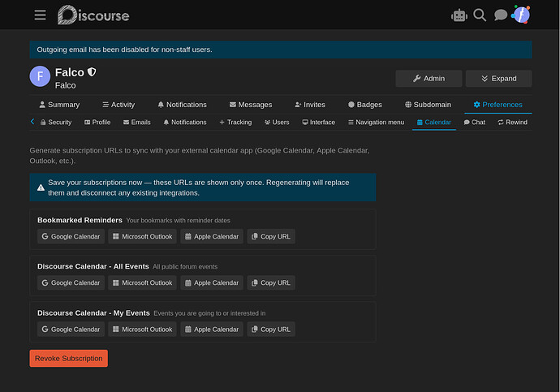Click 'Outgoing email has been disabled' banner text
This screenshot has width=560, height=392.
point(125,50)
